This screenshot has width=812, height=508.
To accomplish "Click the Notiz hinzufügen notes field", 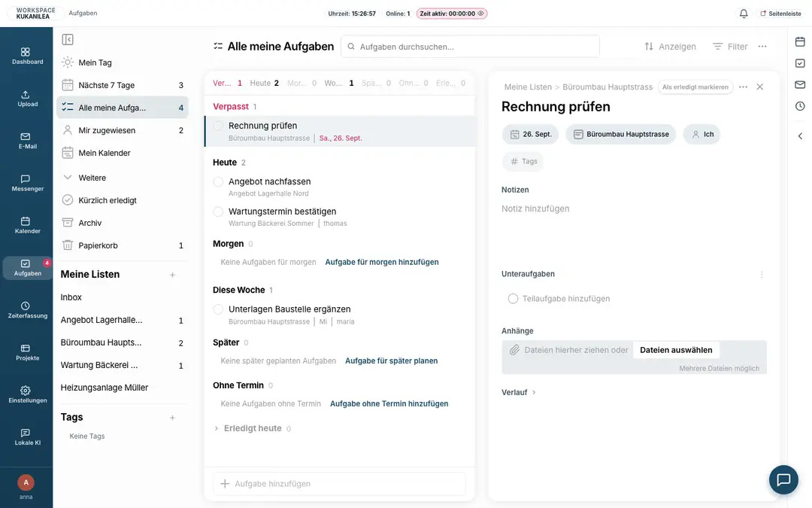I will [635, 209].
